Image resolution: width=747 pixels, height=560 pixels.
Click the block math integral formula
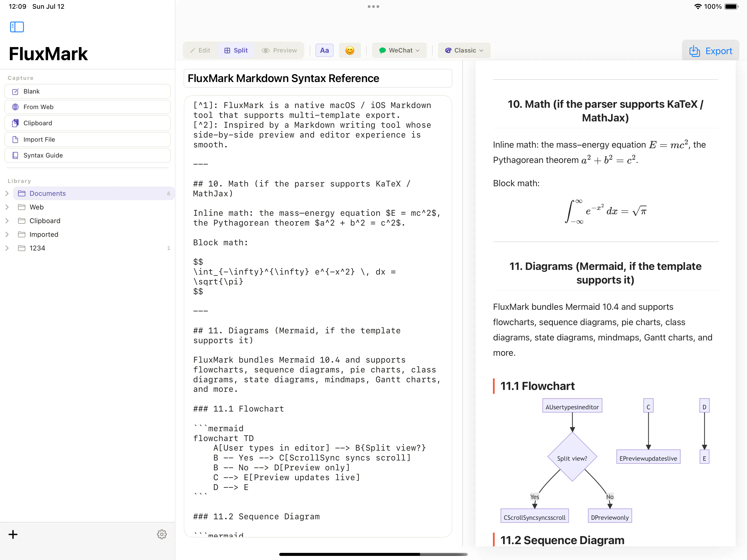(606, 211)
